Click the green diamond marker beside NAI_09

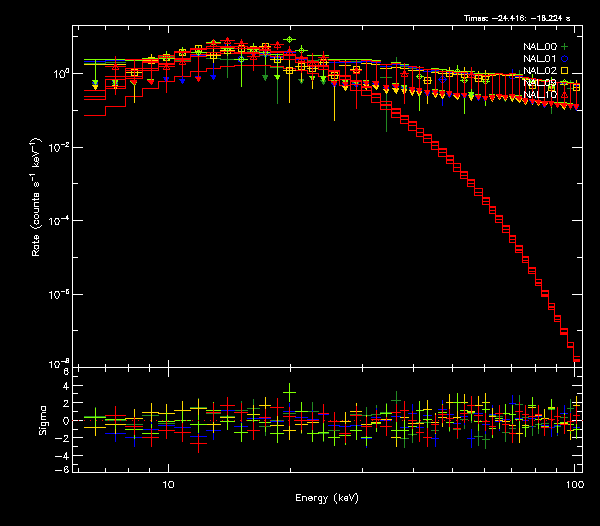(x=564, y=83)
